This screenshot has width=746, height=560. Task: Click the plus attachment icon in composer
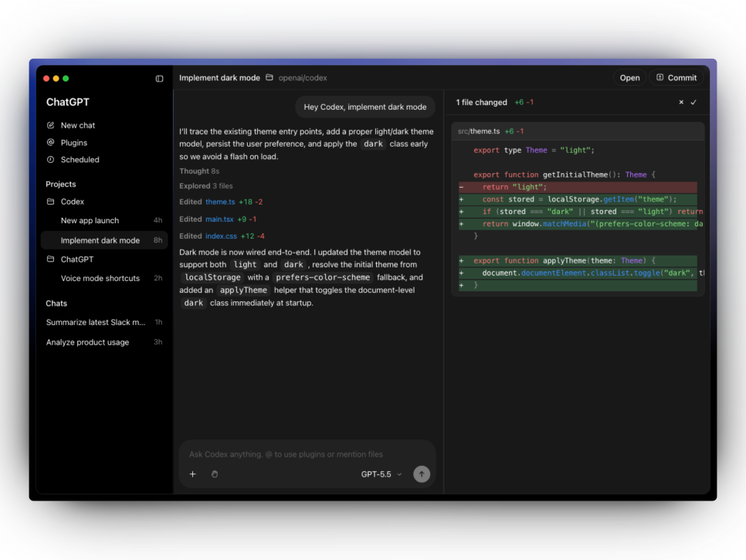coord(193,474)
